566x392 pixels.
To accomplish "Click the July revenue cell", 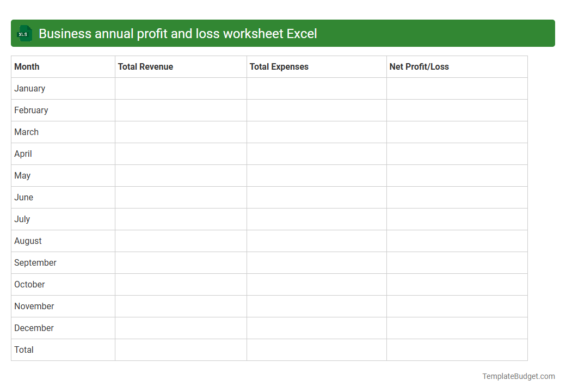I will point(181,219).
